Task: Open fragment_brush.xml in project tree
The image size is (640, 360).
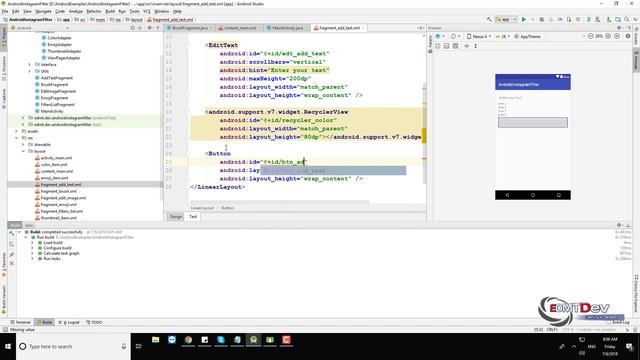Action: (58, 191)
